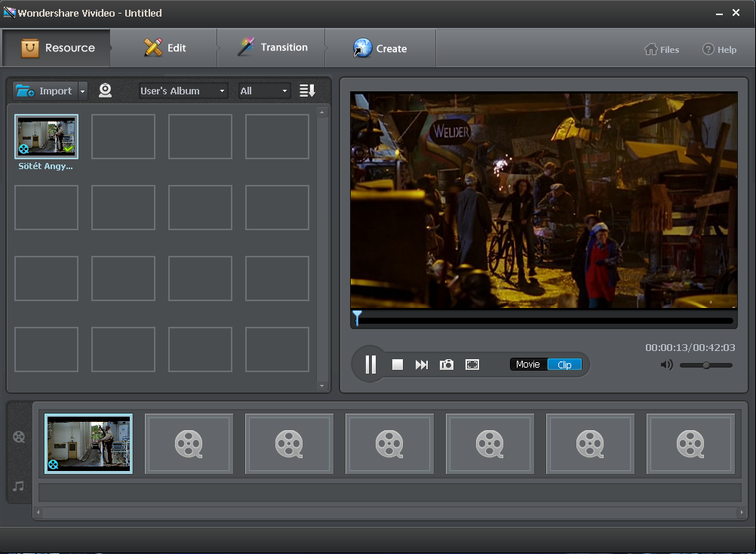Click the sort order icon

pyautogui.click(x=307, y=91)
